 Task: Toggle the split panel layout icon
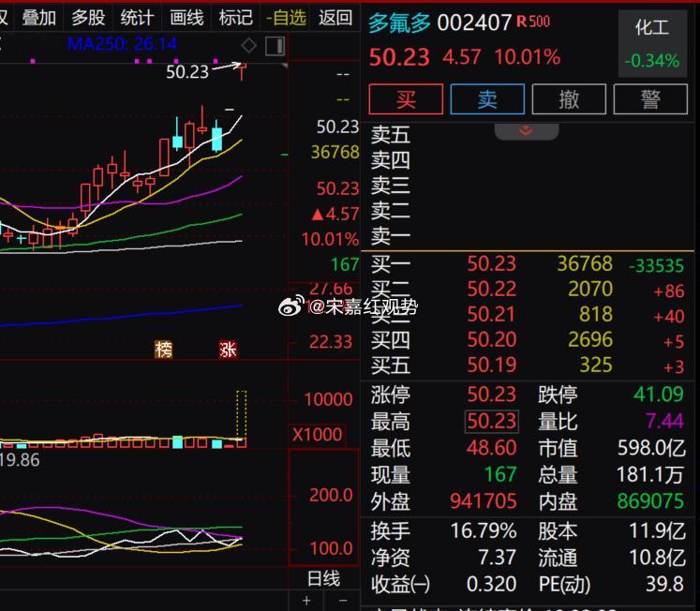(x=275, y=46)
